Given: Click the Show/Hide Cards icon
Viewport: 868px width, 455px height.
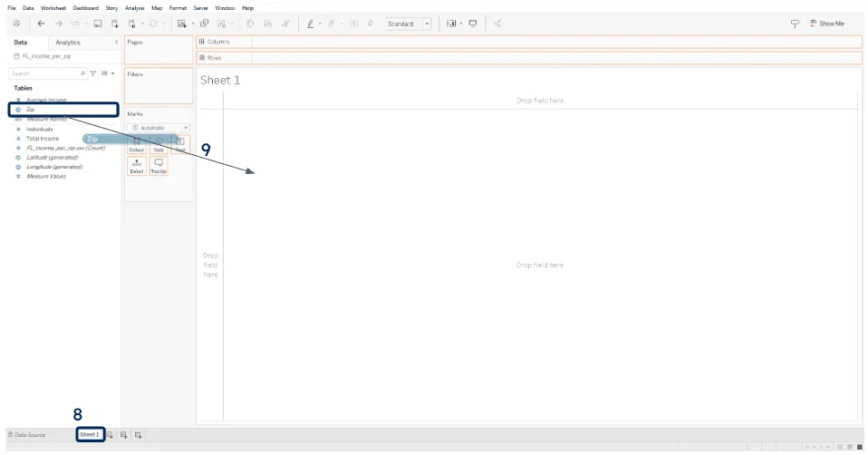Looking at the screenshot, I should tap(451, 24).
